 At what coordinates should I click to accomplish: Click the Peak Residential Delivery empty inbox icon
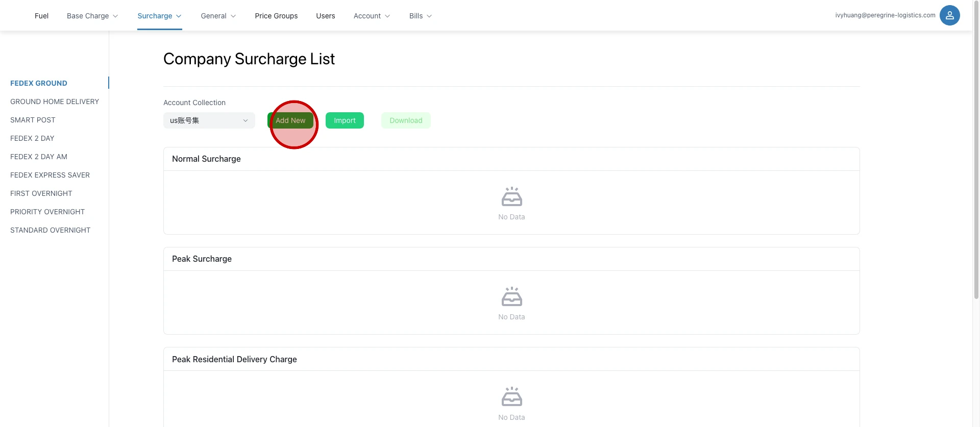pos(511,396)
